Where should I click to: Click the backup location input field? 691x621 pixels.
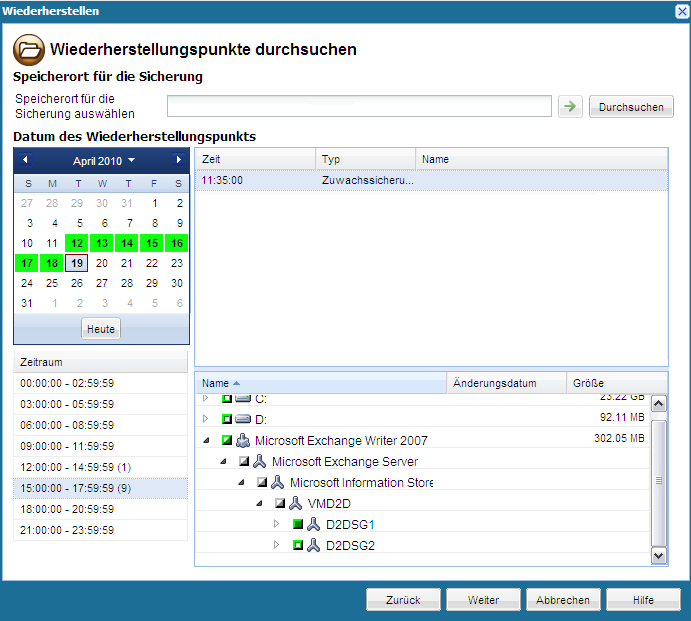coord(359,106)
